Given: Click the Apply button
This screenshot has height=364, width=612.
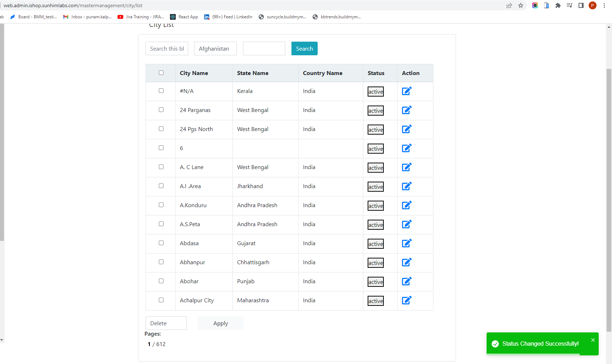Looking at the screenshot, I should (x=221, y=323).
